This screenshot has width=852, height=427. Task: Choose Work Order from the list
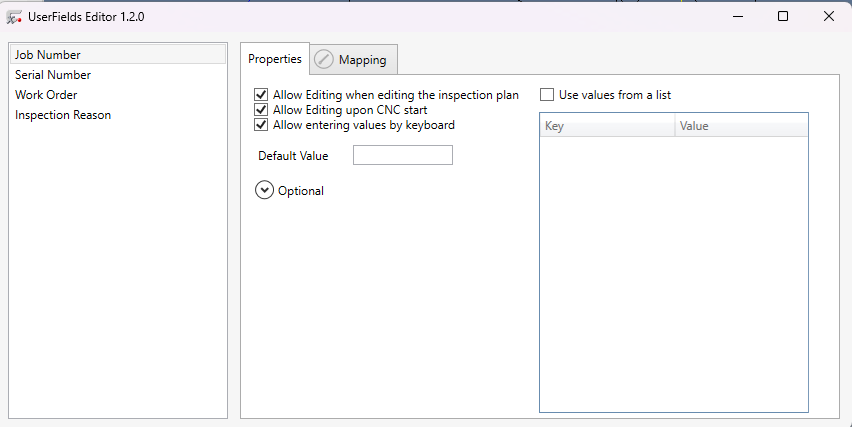click(46, 95)
